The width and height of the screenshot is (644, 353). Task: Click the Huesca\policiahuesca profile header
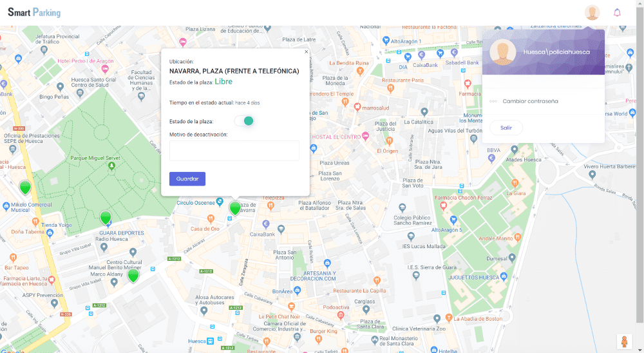click(544, 52)
